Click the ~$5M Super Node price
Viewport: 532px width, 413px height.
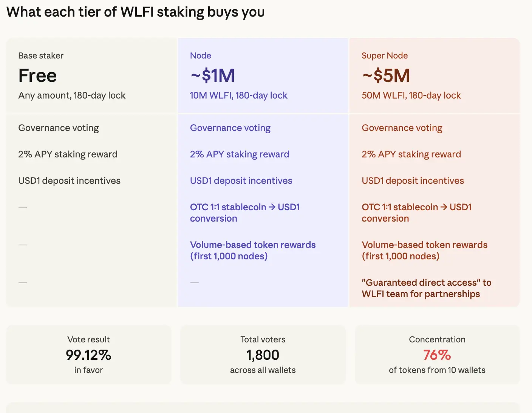(x=386, y=76)
